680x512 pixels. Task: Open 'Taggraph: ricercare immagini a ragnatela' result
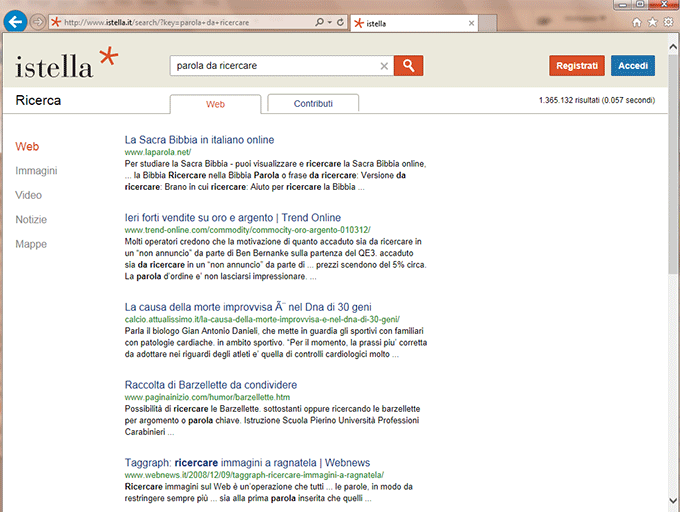tap(247, 463)
